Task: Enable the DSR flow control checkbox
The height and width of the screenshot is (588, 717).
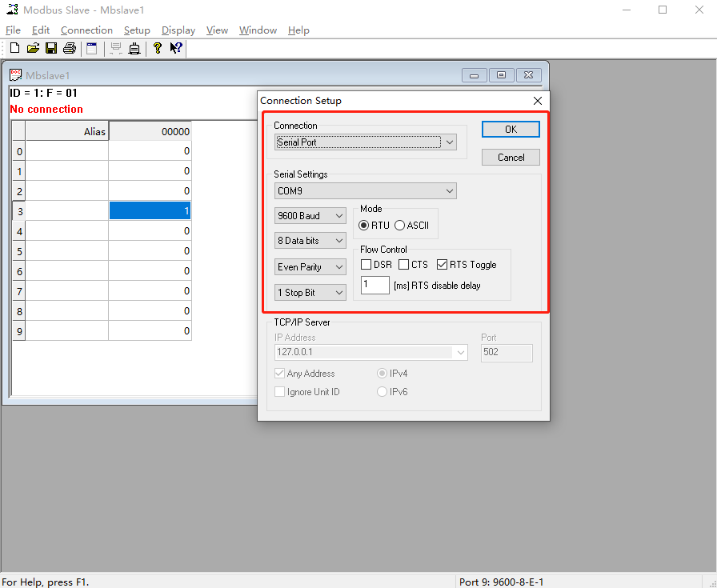Action: pos(366,265)
